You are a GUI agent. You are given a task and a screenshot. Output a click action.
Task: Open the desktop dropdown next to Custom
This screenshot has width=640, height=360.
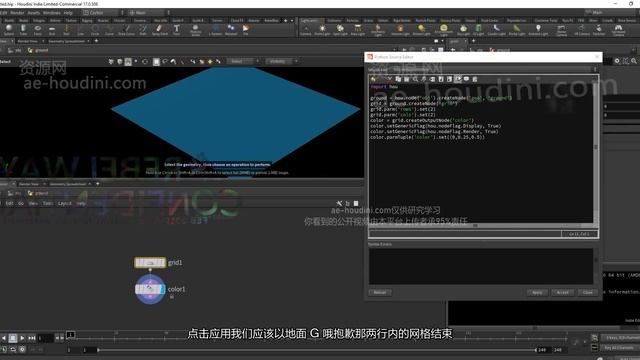point(122,13)
